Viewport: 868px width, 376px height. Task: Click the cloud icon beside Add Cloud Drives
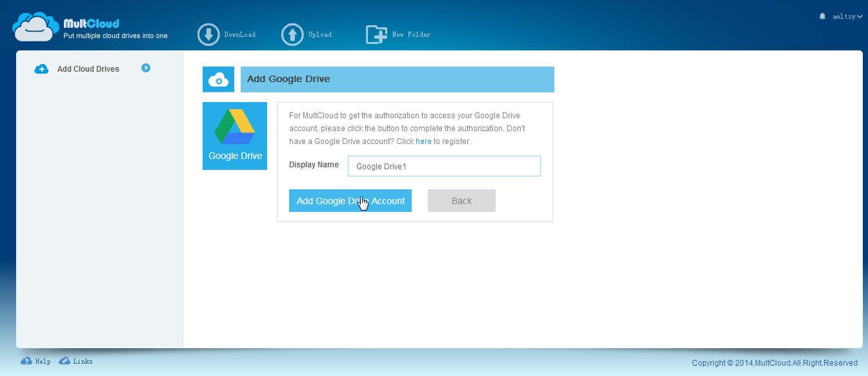(x=41, y=69)
